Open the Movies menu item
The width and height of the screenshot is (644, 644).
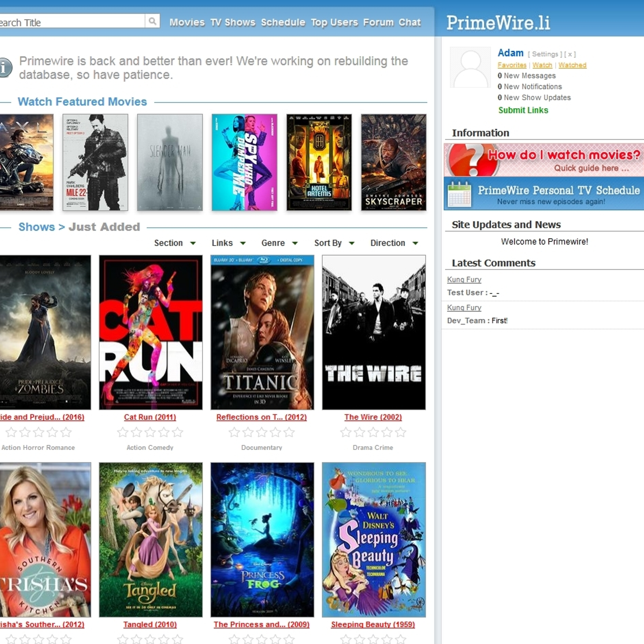187,22
